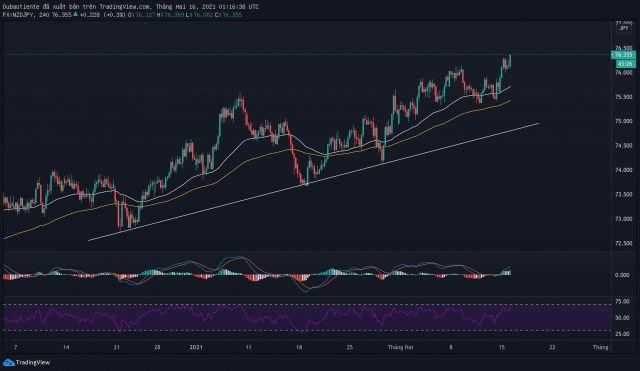640x371 pixels.
Task: Click the date label 14 on time axis
Action: point(66,347)
